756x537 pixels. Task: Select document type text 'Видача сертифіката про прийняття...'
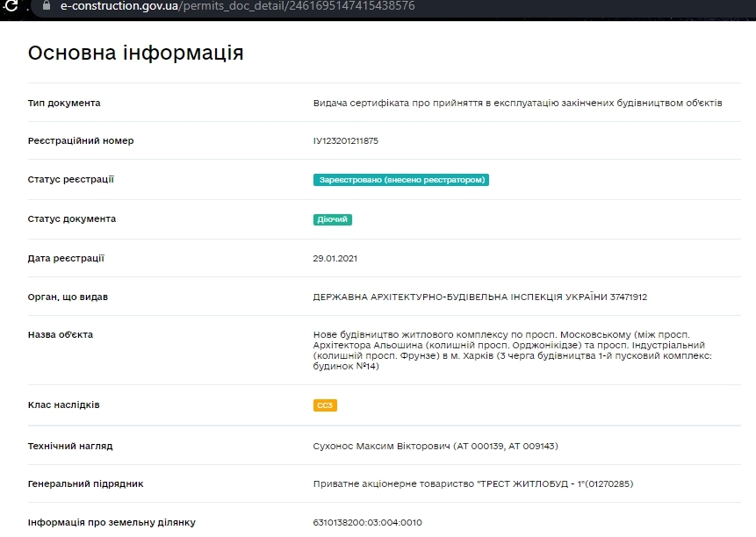pos(517,103)
